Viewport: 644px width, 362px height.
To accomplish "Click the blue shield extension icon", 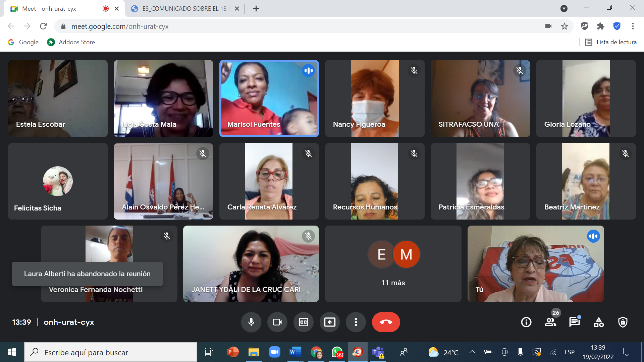I will point(617,26).
